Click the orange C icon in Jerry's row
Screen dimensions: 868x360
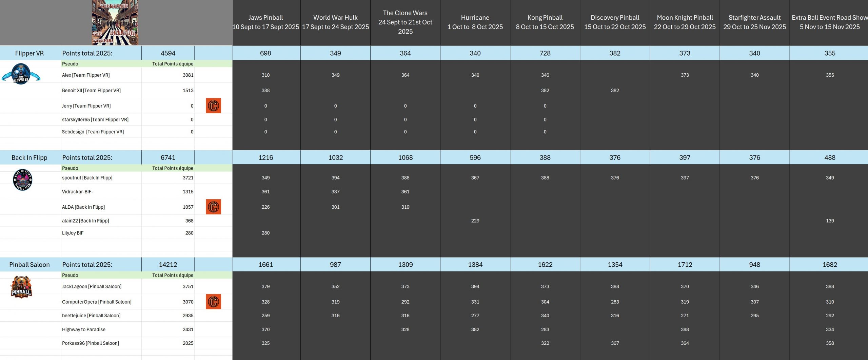(213, 106)
